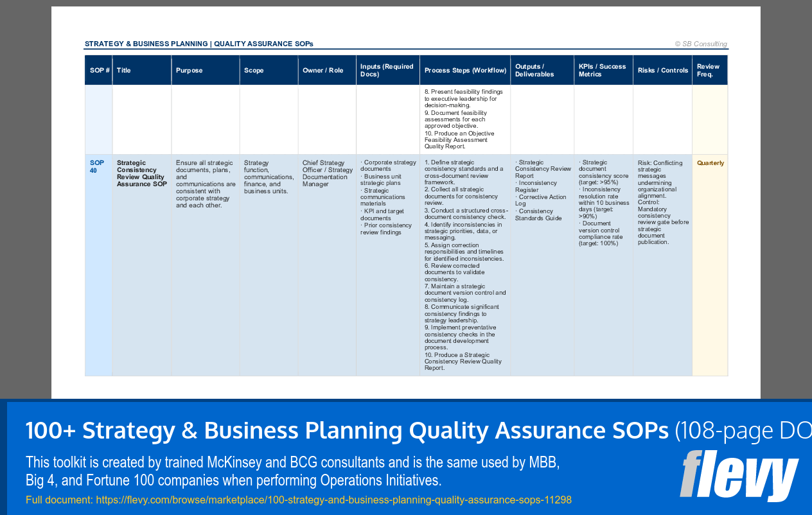This screenshot has width=812, height=515.
Task: Select the Strategic Consistency Review Report deliverable entry
Action: 542,170
